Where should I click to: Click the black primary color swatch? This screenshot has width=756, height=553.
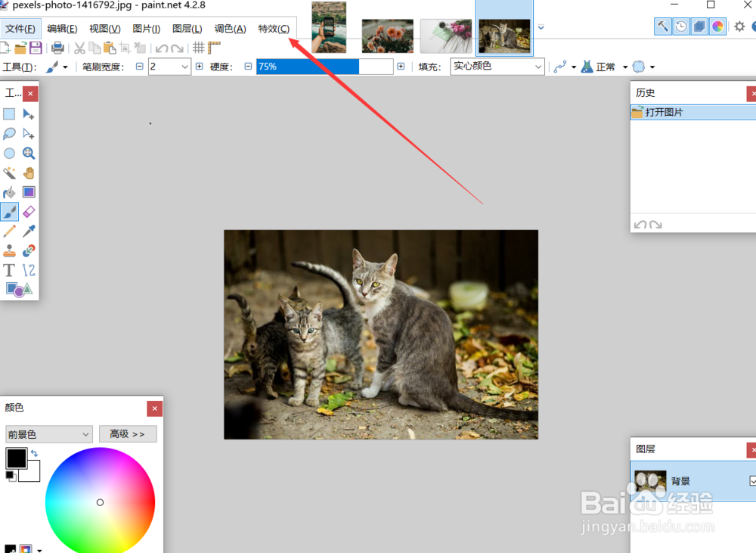point(17,458)
